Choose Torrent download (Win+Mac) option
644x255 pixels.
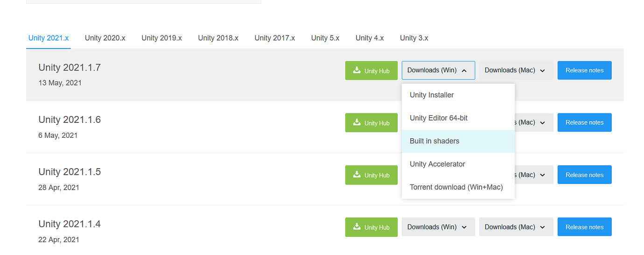coord(456,187)
